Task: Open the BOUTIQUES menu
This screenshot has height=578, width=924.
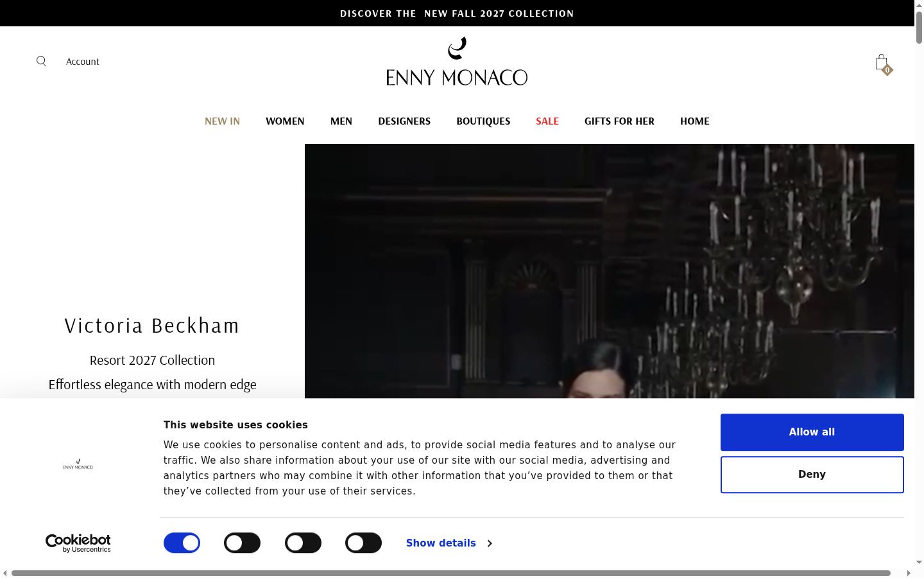Action: point(483,121)
